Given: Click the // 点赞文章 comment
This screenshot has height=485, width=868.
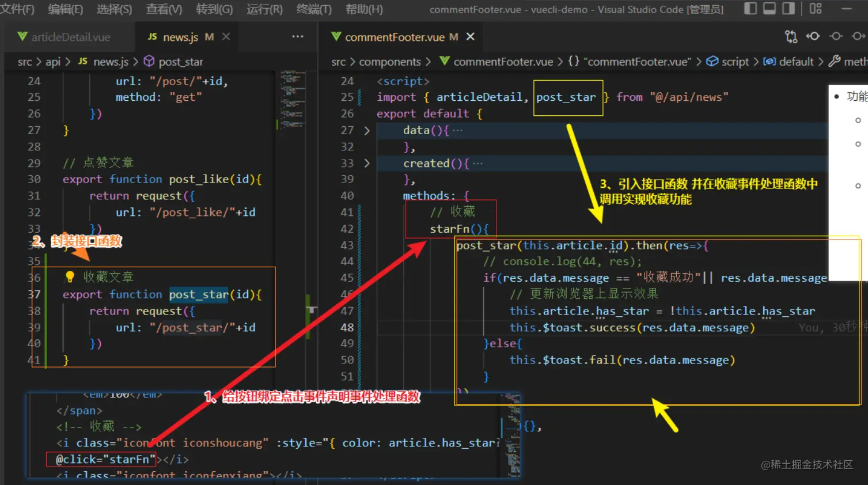Looking at the screenshot, I should pos(98,163).
